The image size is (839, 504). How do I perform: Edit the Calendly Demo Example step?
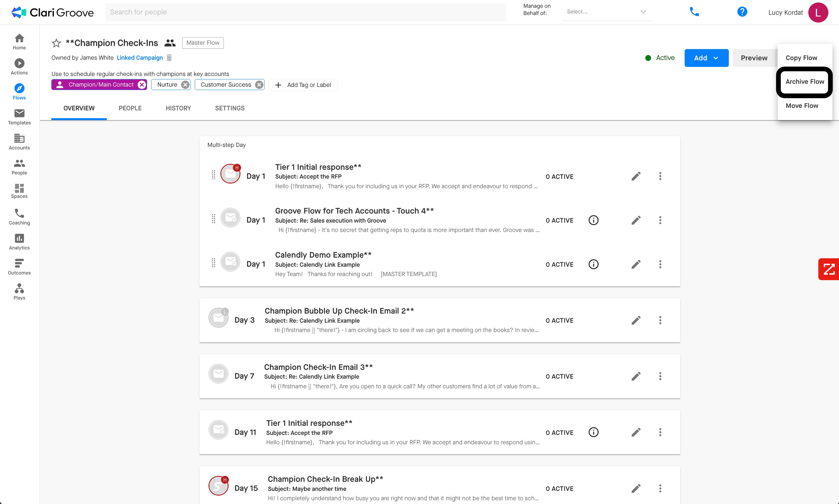pyautogui.click(x=636, y=264)
